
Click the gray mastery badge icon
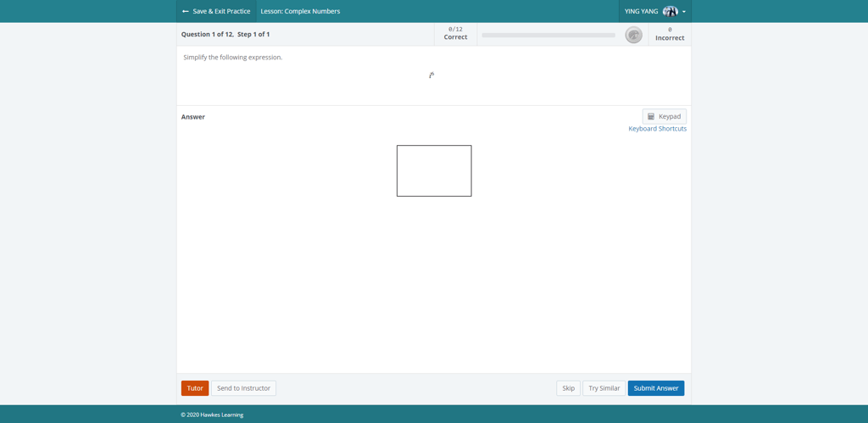[633, 35]
